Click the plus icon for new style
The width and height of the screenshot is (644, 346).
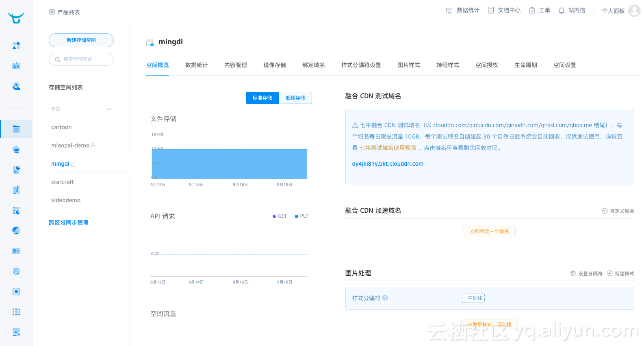click(x=609, y=273)
